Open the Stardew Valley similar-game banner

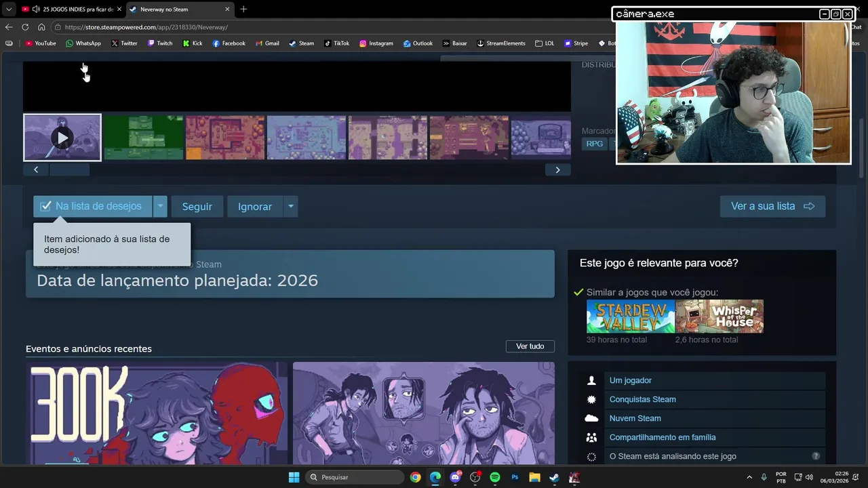coord(631,317)
